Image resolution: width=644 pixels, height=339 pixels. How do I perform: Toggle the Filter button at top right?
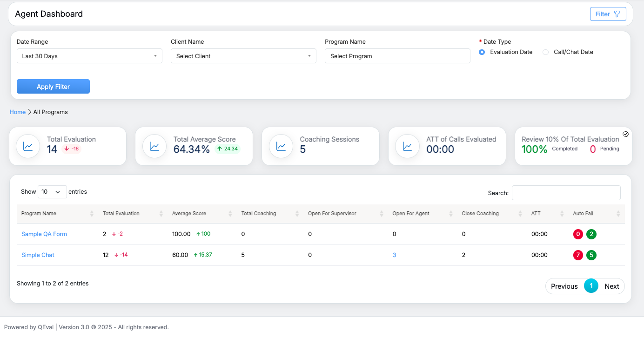pos(608,14)
